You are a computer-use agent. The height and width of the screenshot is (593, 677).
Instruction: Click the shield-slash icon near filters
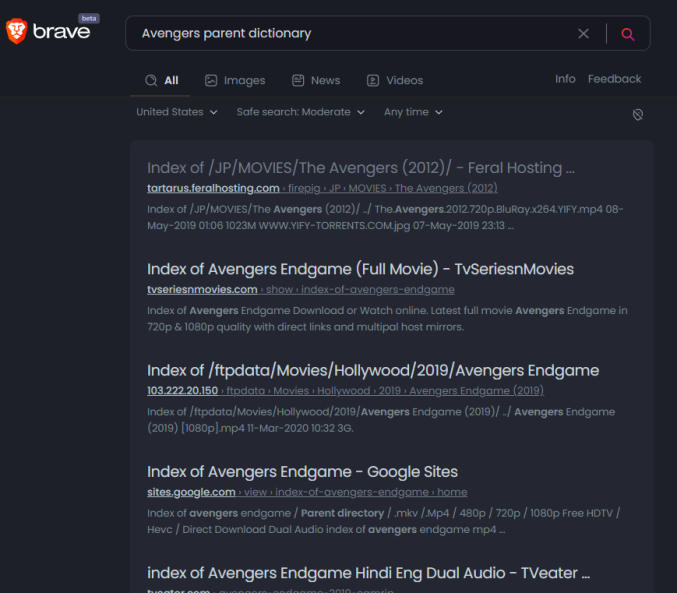pyautogui.click(x=637, y=114)
